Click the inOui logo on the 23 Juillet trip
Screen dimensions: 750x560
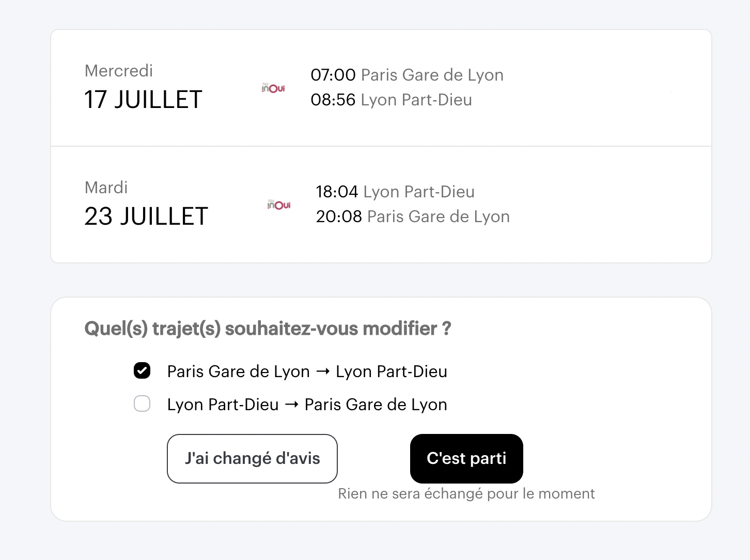(279, 205)
